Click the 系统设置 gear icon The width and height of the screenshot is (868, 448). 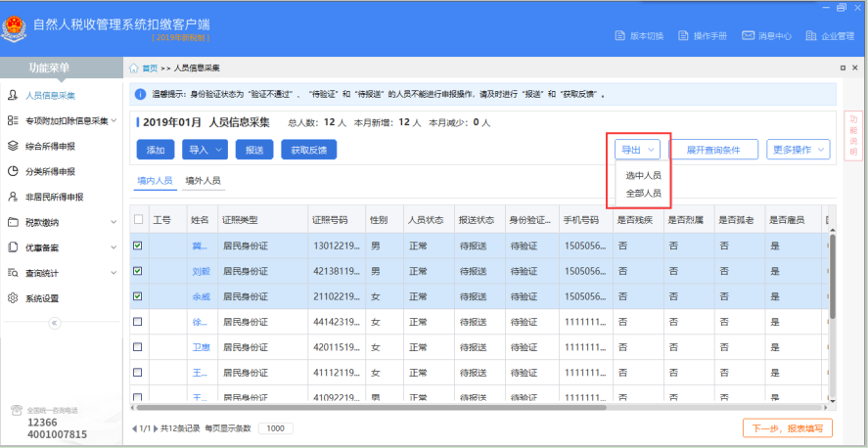[x=13, y=298]
